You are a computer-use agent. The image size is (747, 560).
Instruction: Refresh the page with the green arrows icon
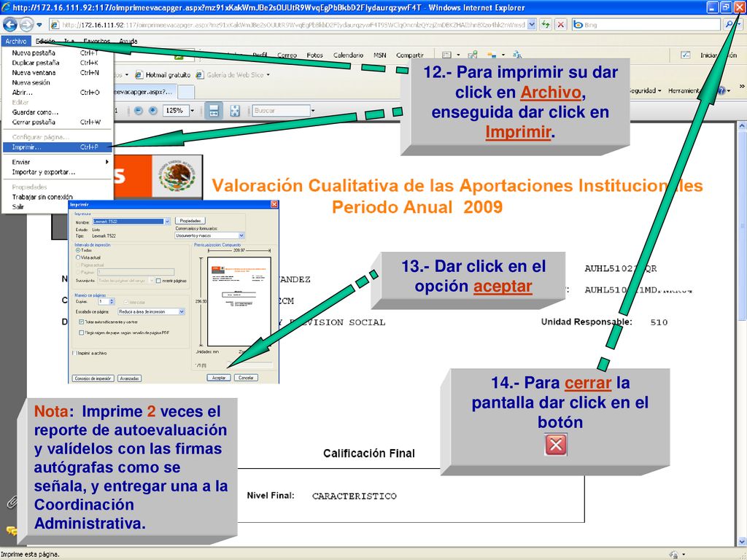pos(546,24)
